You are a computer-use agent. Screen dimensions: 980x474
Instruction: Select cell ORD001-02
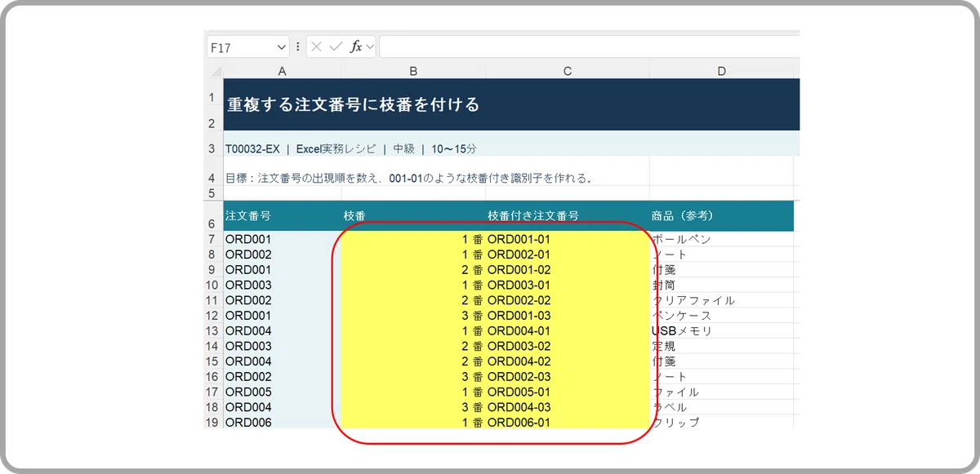[x=568, y=269]
